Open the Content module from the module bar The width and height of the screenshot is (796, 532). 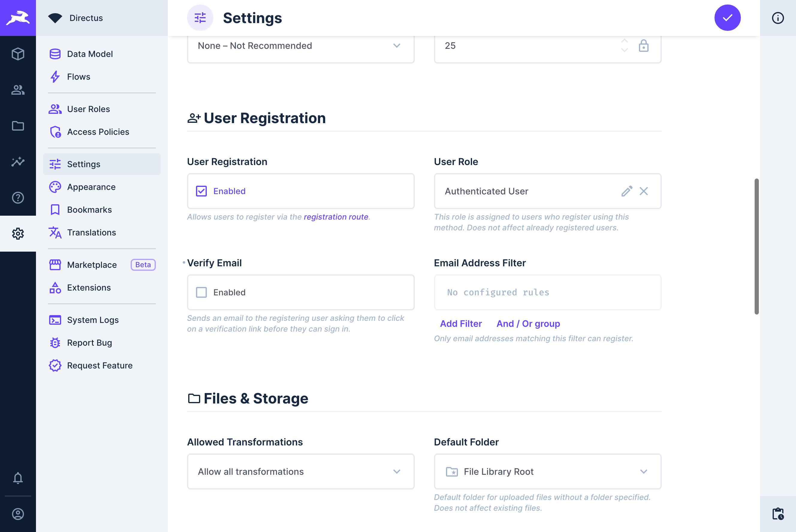pos(18,54)
